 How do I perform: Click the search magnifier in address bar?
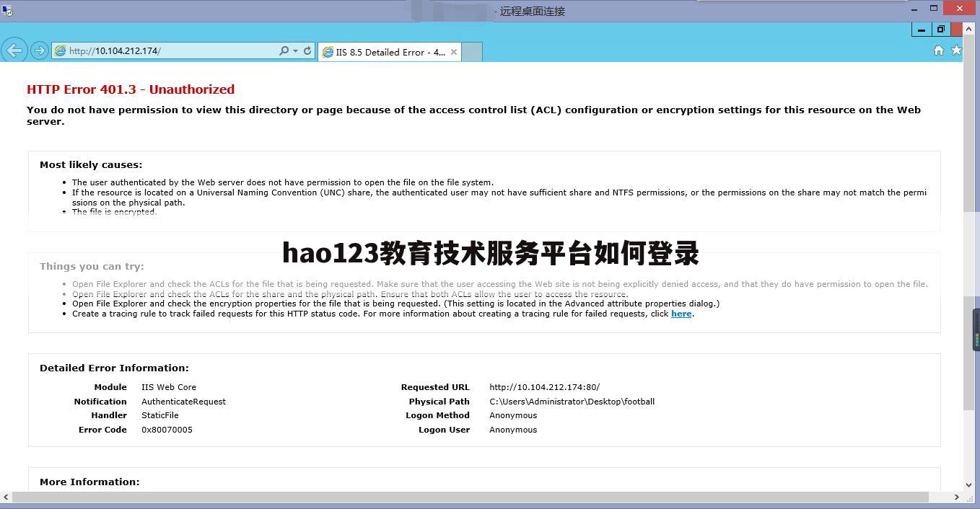click(284, 51)
